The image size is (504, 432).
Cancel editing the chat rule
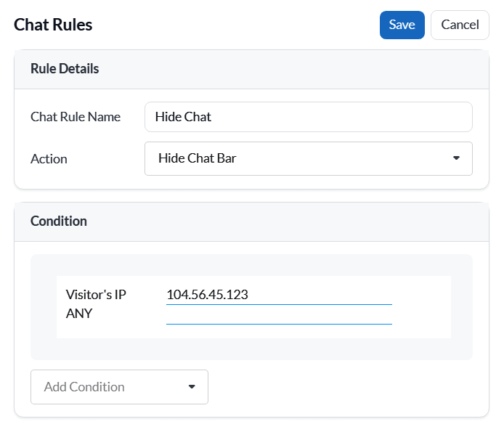pyautogui.click(x=460, y=25)
